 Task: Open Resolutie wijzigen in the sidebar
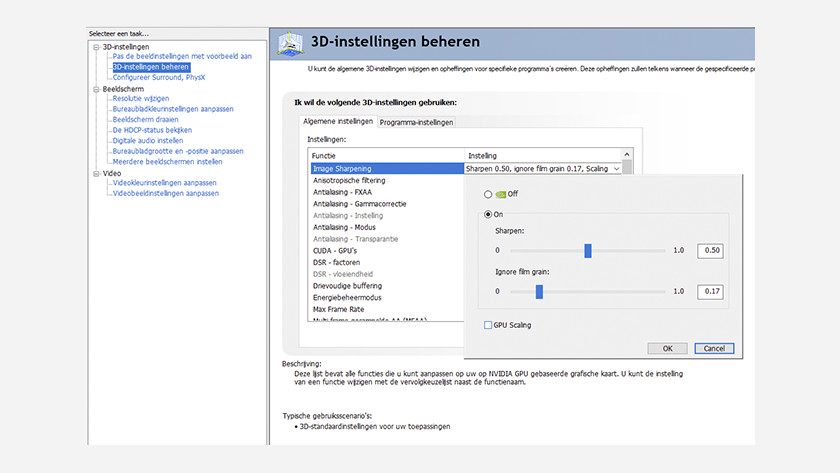click(141, 99)
